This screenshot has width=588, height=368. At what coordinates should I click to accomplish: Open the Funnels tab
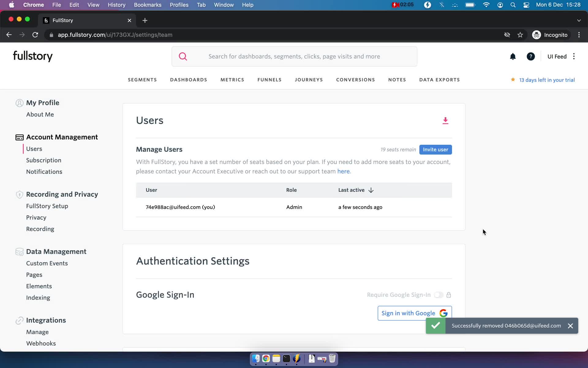[x=269, y=80]
